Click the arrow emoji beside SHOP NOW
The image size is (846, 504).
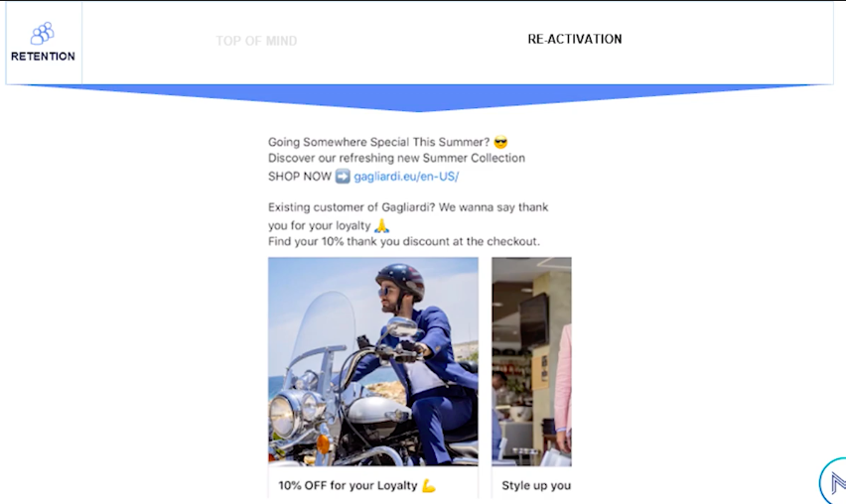coord(343,177)
